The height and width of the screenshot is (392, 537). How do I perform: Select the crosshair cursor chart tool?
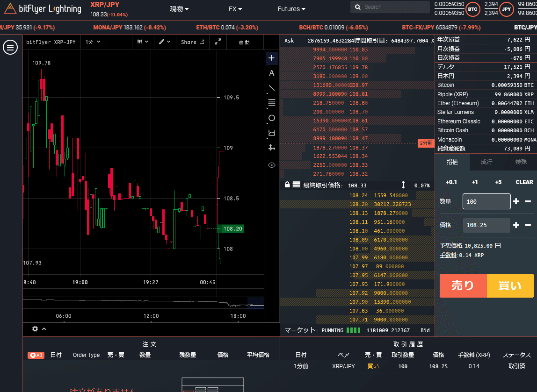click(x=272, y=58)
